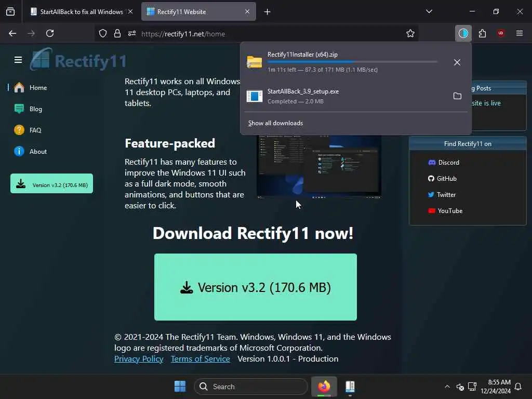Click sidebar Version v3.2 download button

[51, 183]
